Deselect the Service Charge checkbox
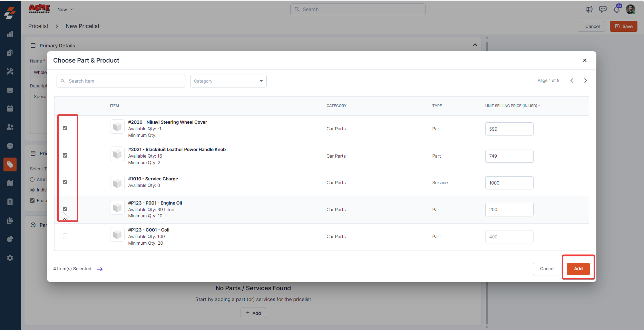This screenshot has width=644, height=330. coord(65,182)
